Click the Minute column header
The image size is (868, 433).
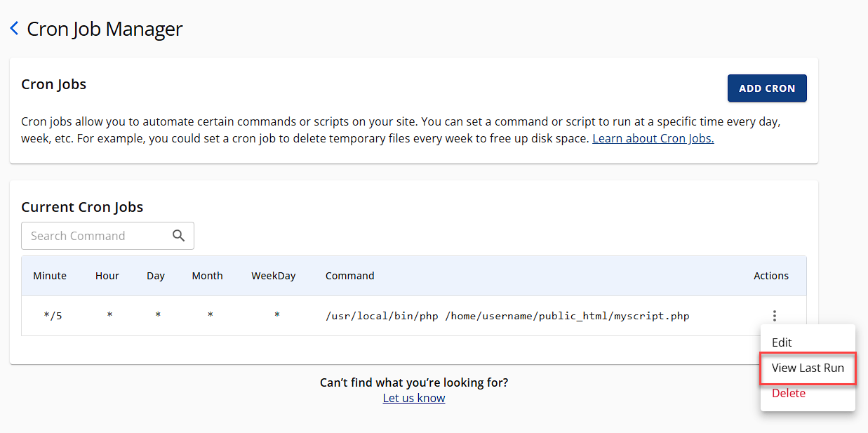pos(50,276)
